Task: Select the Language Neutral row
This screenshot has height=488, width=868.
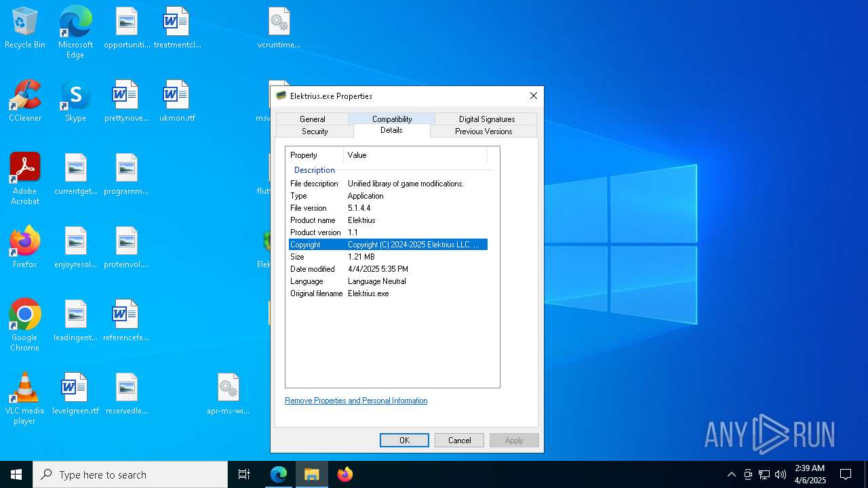Action: [x=388, y=281]
